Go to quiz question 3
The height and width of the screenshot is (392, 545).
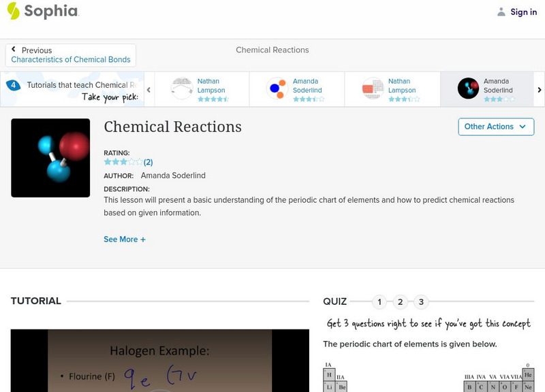coord(421,301)
